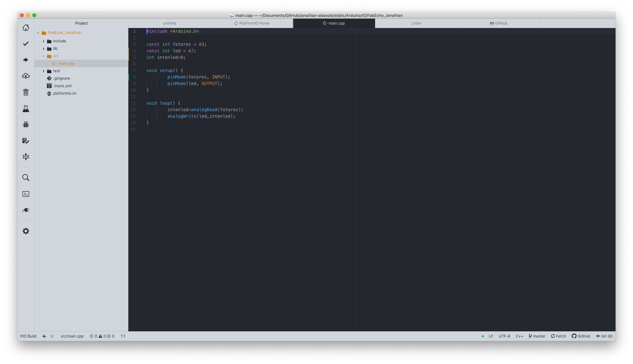Select the main.cpp editor tab

[x=334, y=23]
